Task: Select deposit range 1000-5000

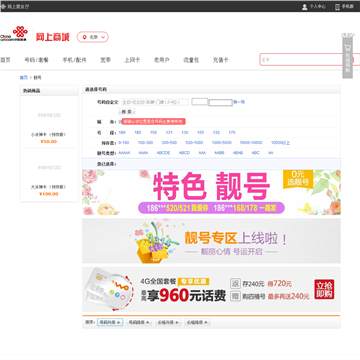Action: (x=222, y=143)
